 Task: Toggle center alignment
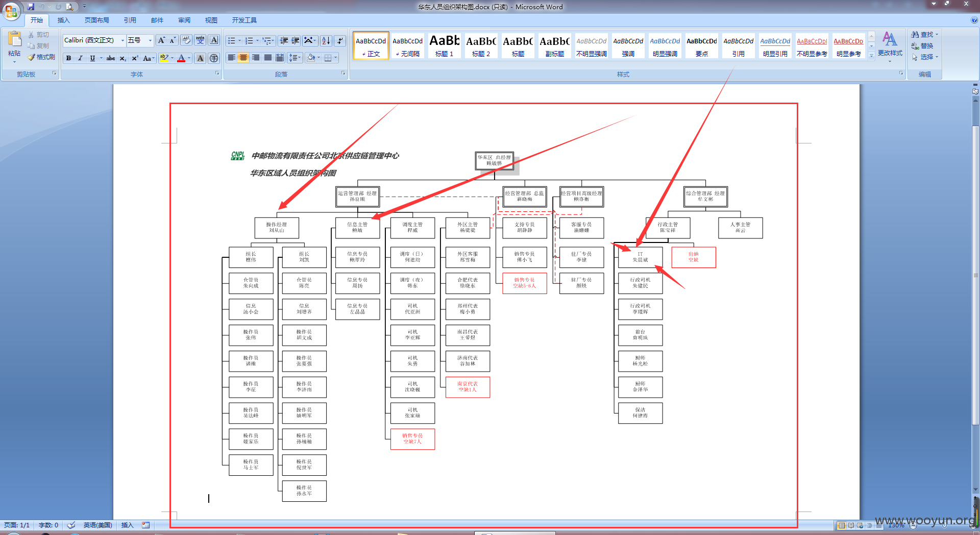243,58
